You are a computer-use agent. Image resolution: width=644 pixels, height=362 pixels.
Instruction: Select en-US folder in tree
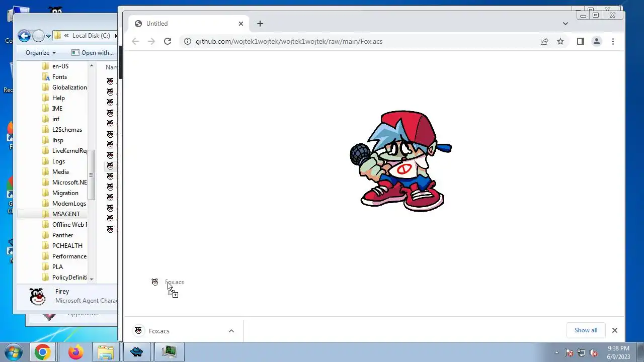60,66
